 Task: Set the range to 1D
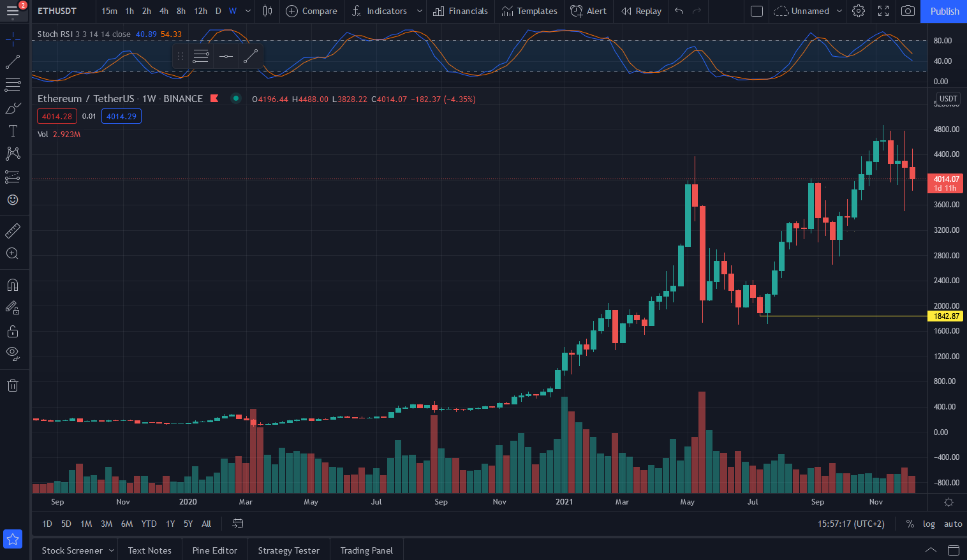(47, 524)
